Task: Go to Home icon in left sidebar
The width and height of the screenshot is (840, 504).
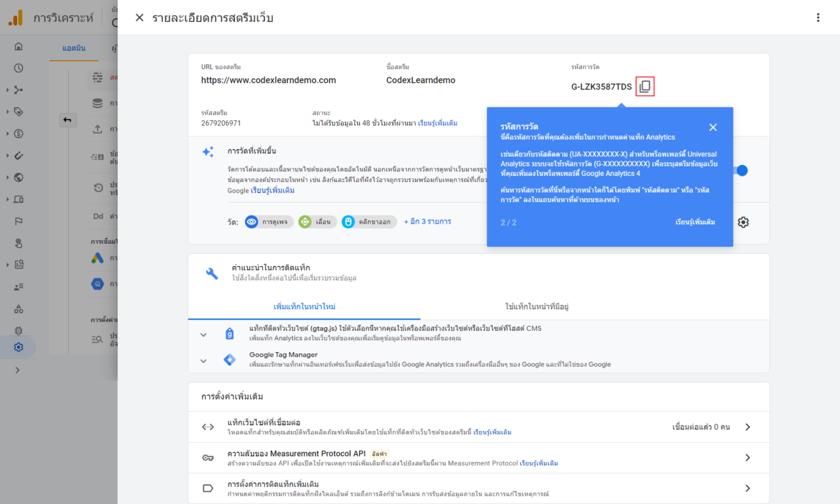Action: (18, 46)
